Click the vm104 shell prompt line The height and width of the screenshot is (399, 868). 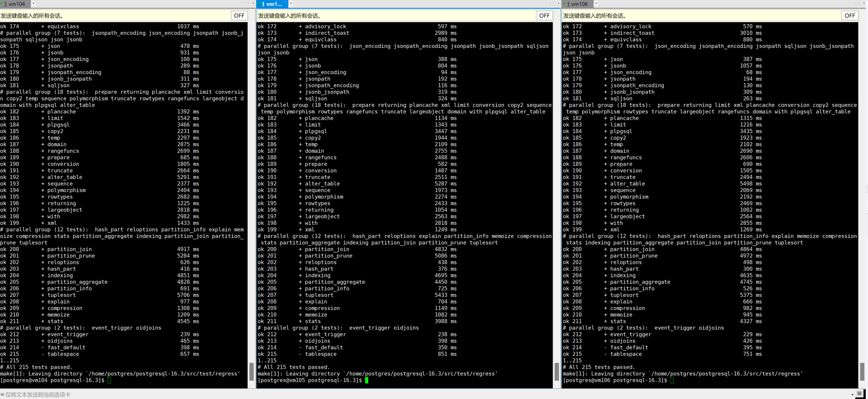pyautogui.click(x=56, y=380)
